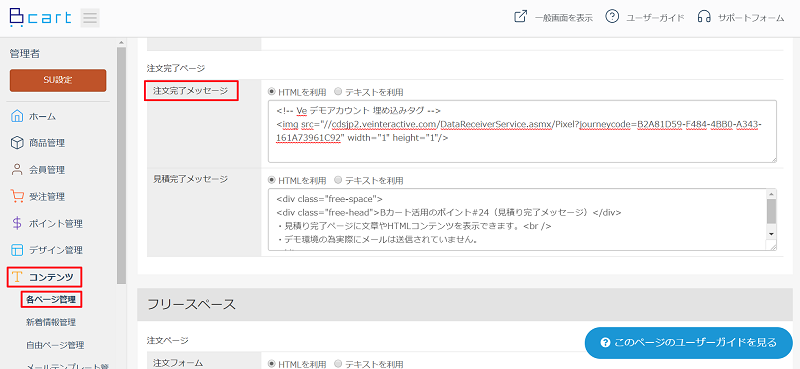800x369 pixels.
Task: Click the 注文完了メッセージ label
Action: point(190,91)
